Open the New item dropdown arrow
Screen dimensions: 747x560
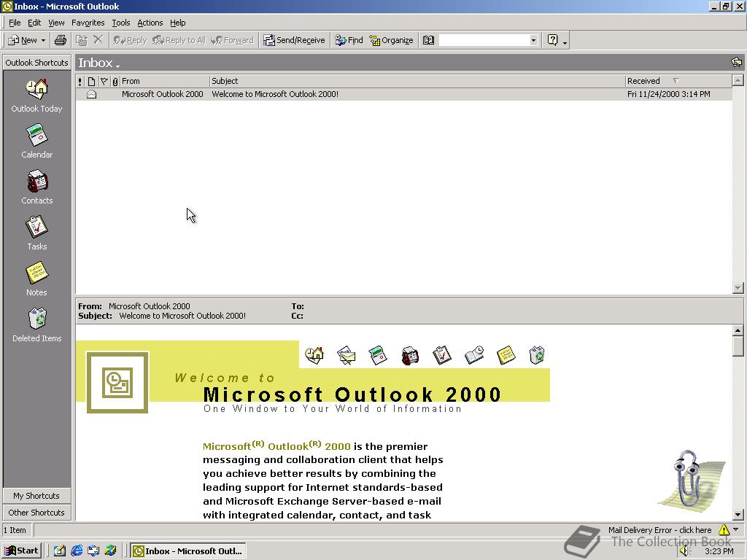pos(43,40)
